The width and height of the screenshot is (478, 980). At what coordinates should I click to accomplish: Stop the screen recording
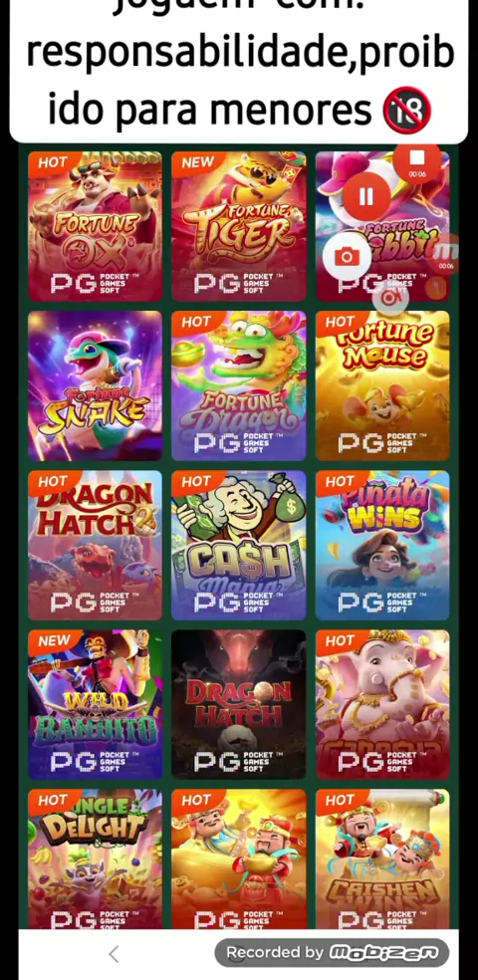417,160
